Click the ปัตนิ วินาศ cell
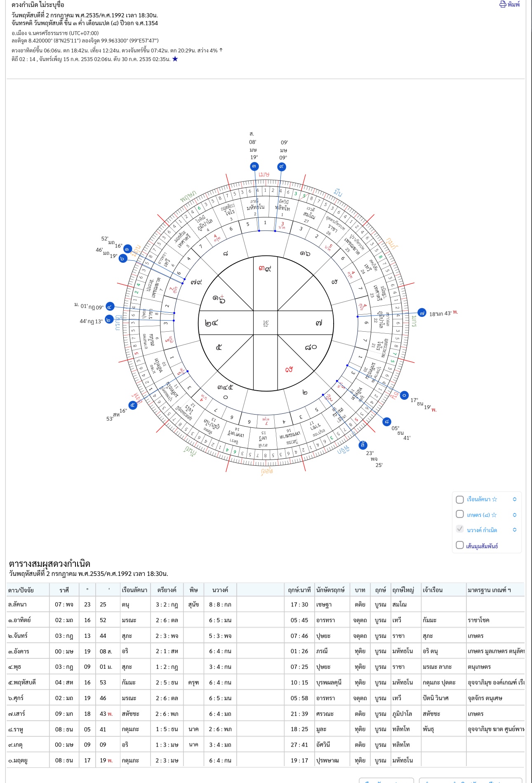532x783 pixels. coord(435,698)
